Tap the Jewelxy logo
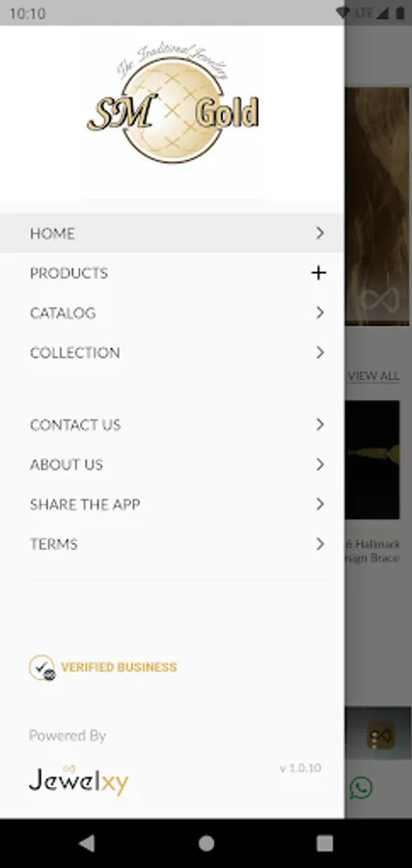412x868 pixels. (x=78, y=780)
